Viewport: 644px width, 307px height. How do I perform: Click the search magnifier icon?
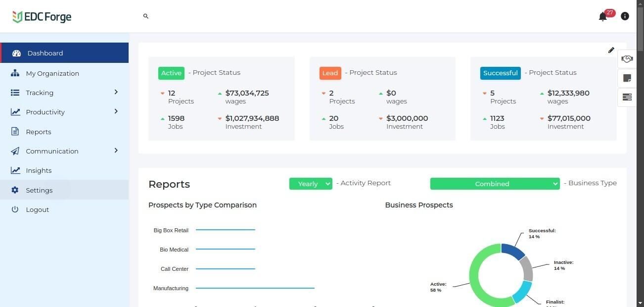146,16
